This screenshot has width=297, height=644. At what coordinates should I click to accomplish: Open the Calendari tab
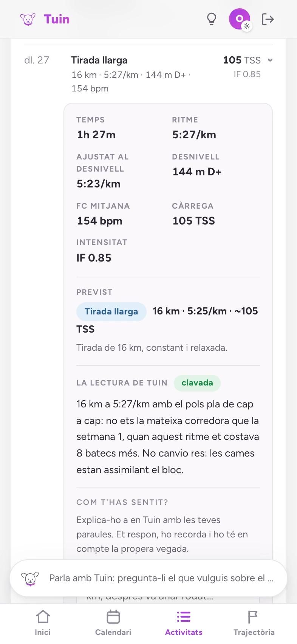tap(113, 623)
